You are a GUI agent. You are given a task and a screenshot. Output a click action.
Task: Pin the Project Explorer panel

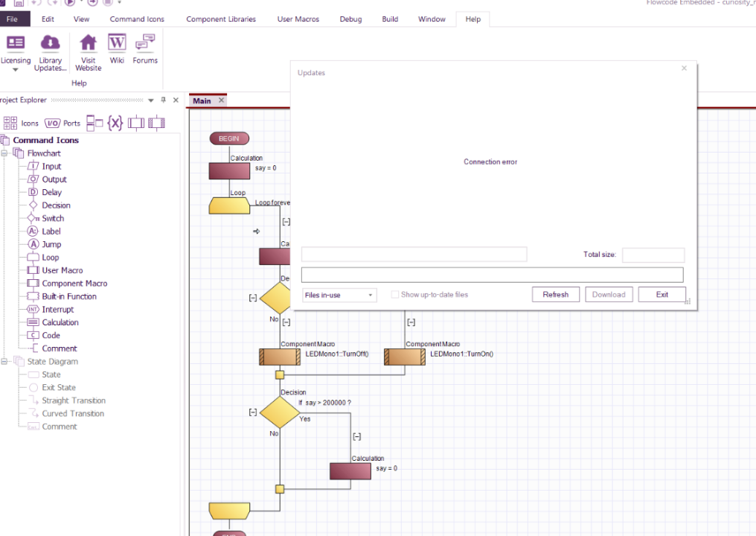164,100
